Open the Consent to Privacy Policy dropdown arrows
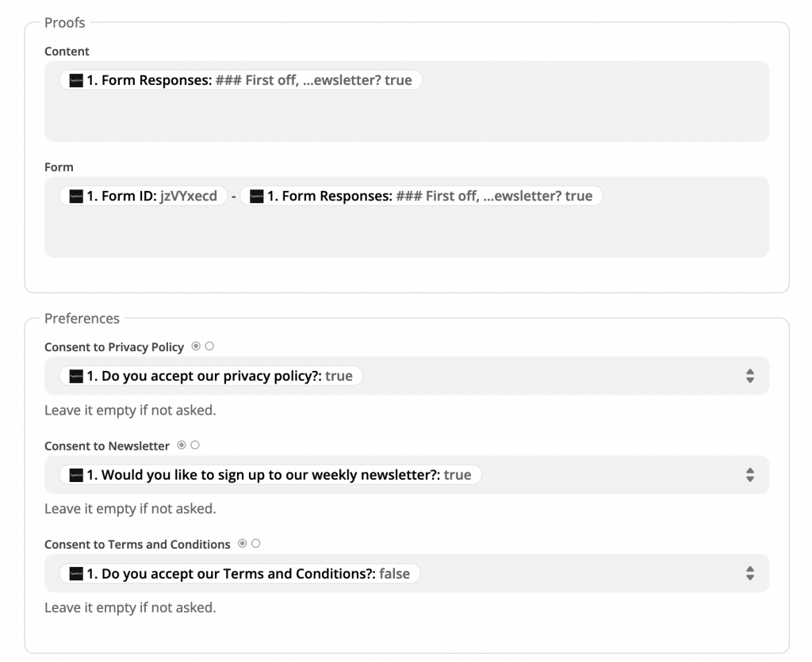 [x=749, y=377]
